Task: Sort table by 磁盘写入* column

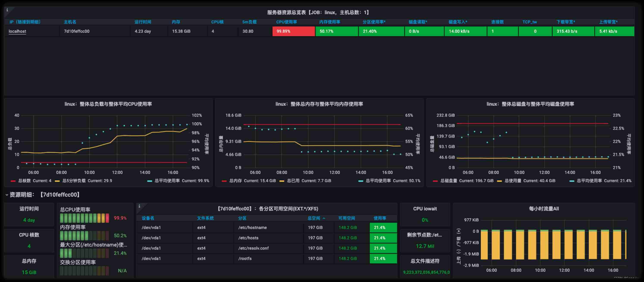Action: pos(458,22)
